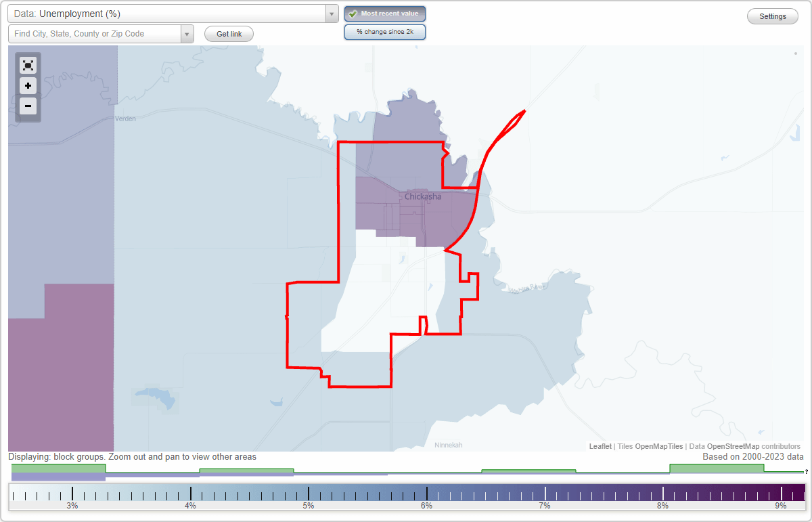The width and height of the screenshot is (812, 522).
Task: Open the OpenMapTiles link
Action: point(658,446)
